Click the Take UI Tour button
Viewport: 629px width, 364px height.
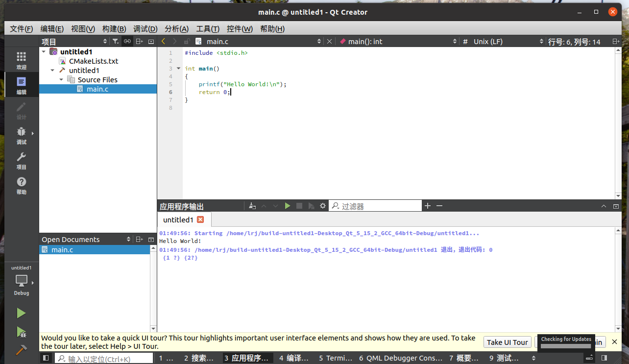click(x=508, y=342)
